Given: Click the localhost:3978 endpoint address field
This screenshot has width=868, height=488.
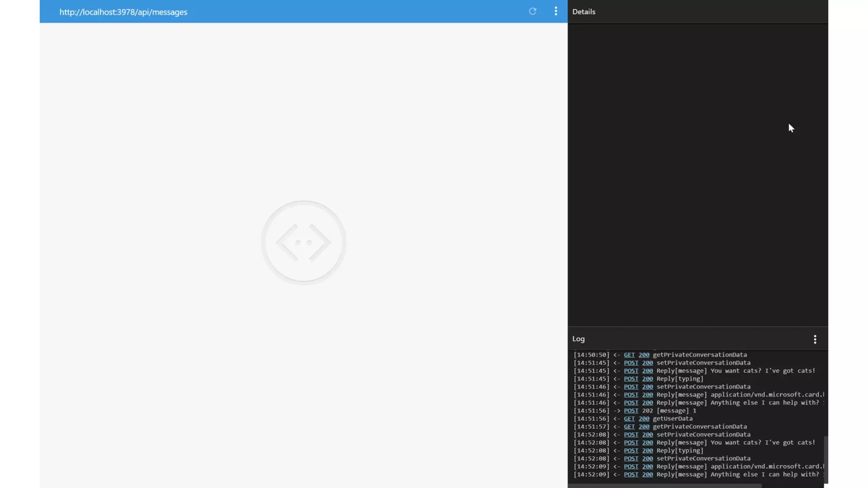Looking at the screenshot, I should [123, 12].
